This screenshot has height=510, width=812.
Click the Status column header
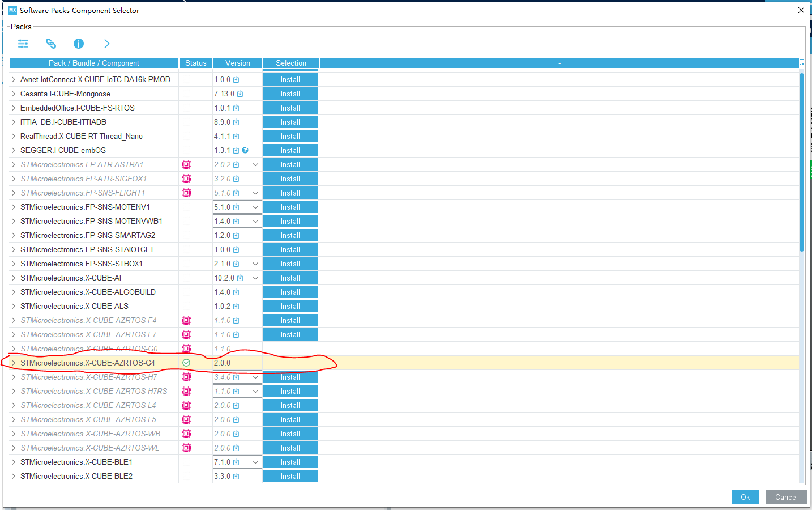coord(196,63)
